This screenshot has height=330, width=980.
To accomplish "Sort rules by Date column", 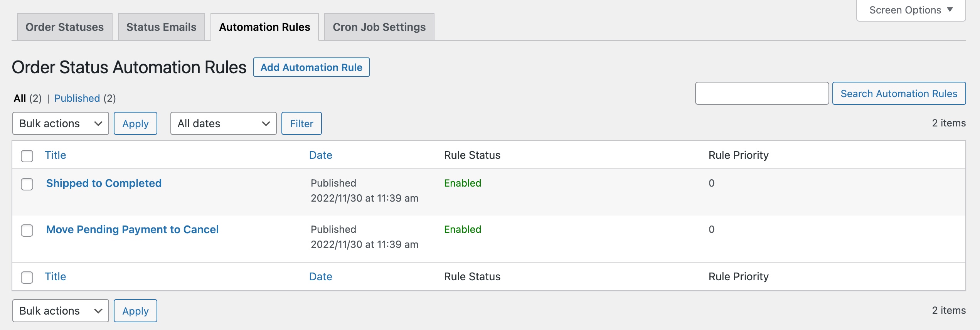I will coord(321,155).
